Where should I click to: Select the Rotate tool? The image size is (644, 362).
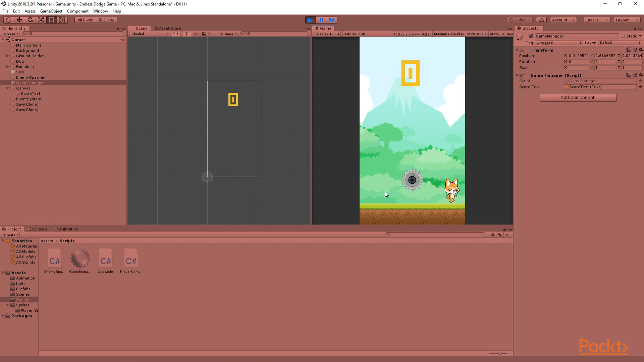point(30,20)
